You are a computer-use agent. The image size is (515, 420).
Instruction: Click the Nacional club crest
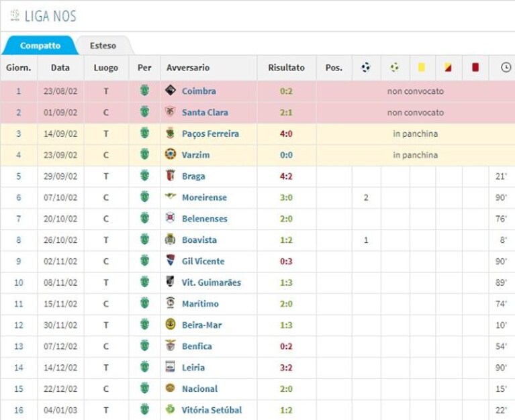pyautogui.click(x=170, y=388)
